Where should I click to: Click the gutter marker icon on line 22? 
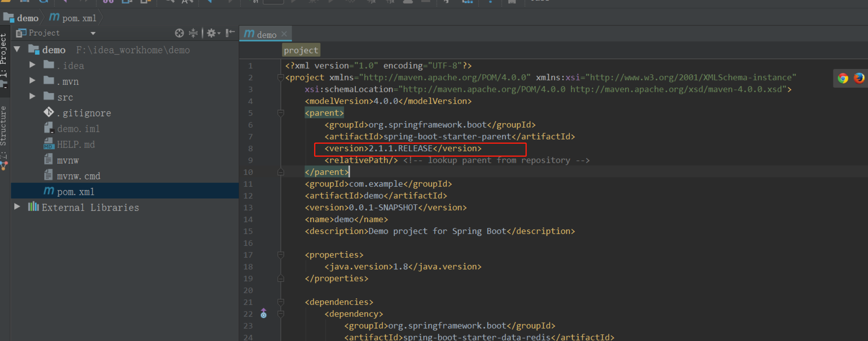point(264,313)
